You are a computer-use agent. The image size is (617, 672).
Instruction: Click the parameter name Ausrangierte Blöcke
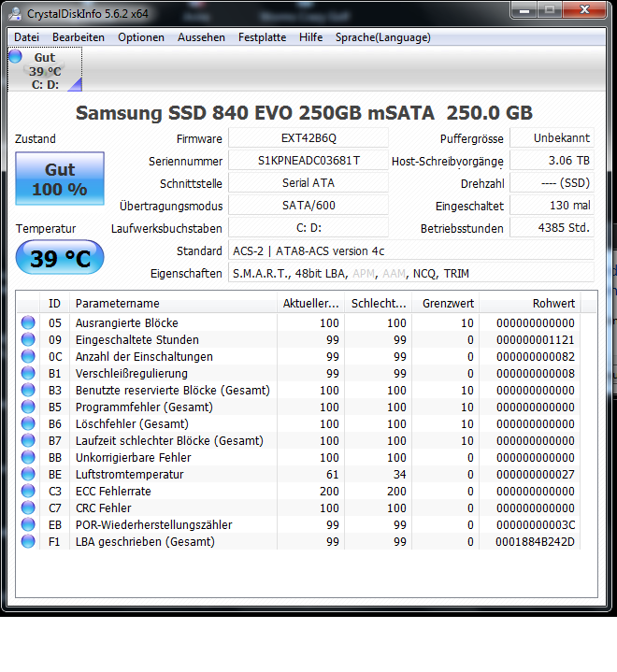point(126,322)
